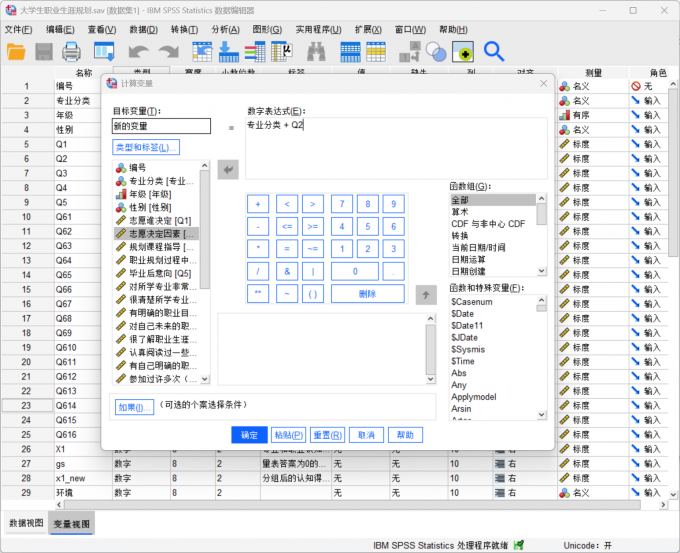The image size is (680, 553).
Task: Click the magnifier search icon in toolbar
Action: point(493,51)
